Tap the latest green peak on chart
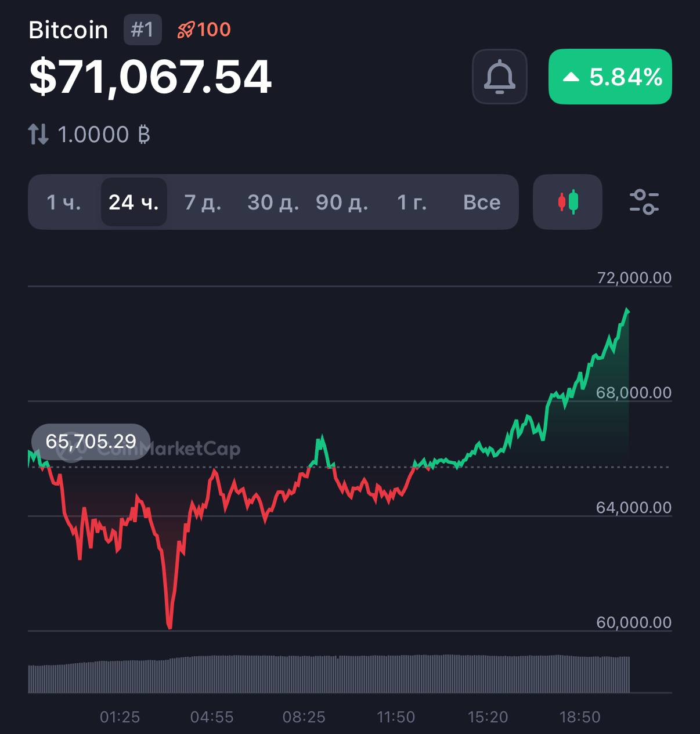The height and width of the screenshot is (734, 700). tap(627, 311)
